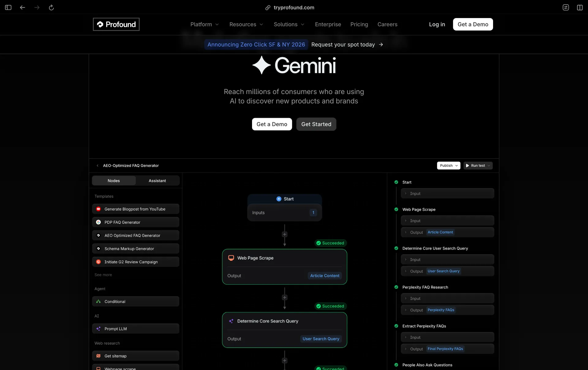Click the YouTube icon on Generate Blogpost template

point(98,209)
